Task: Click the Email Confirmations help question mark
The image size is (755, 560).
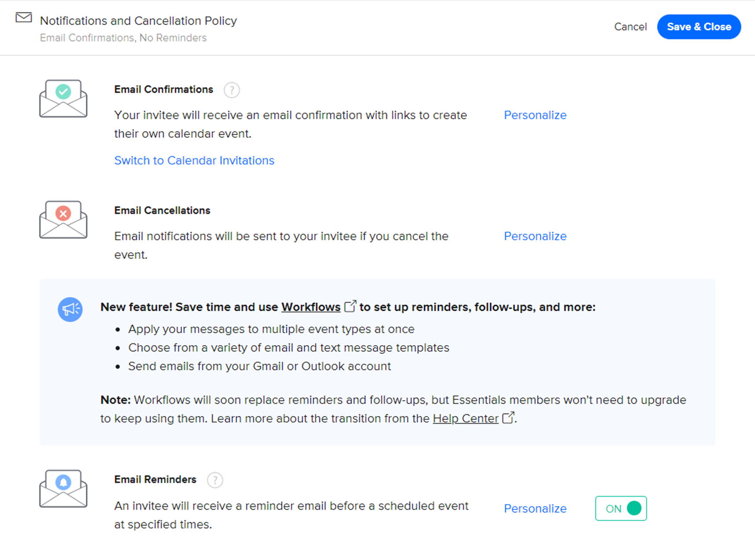Action: coord(232,90)
